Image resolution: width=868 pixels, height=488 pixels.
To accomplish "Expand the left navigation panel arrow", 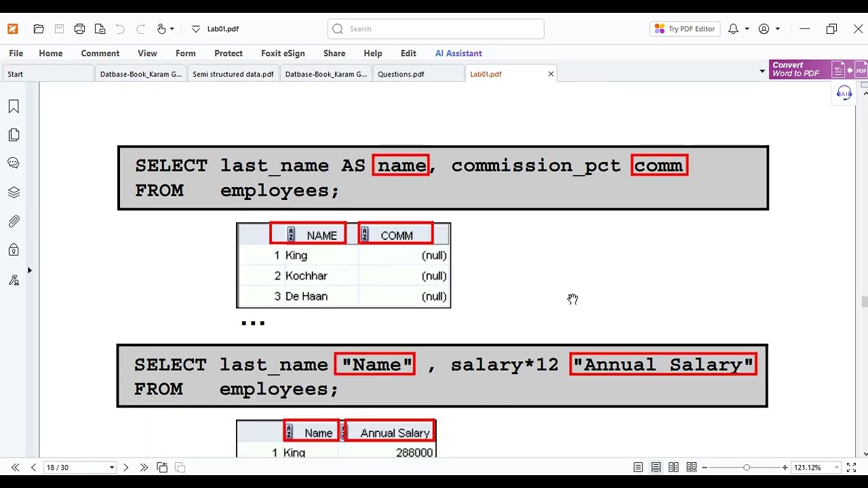I will pos(29,270).
